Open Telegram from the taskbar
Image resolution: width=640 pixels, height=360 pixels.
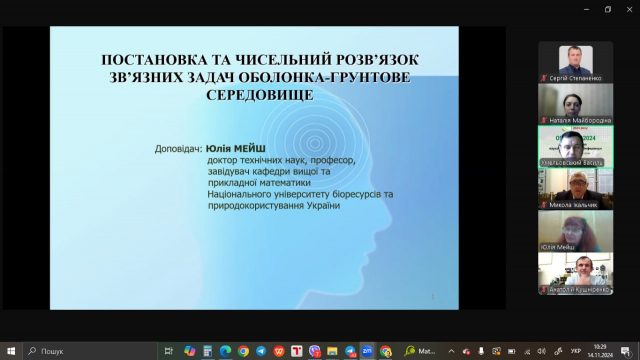pyautogui.click(x=261, y=351)
